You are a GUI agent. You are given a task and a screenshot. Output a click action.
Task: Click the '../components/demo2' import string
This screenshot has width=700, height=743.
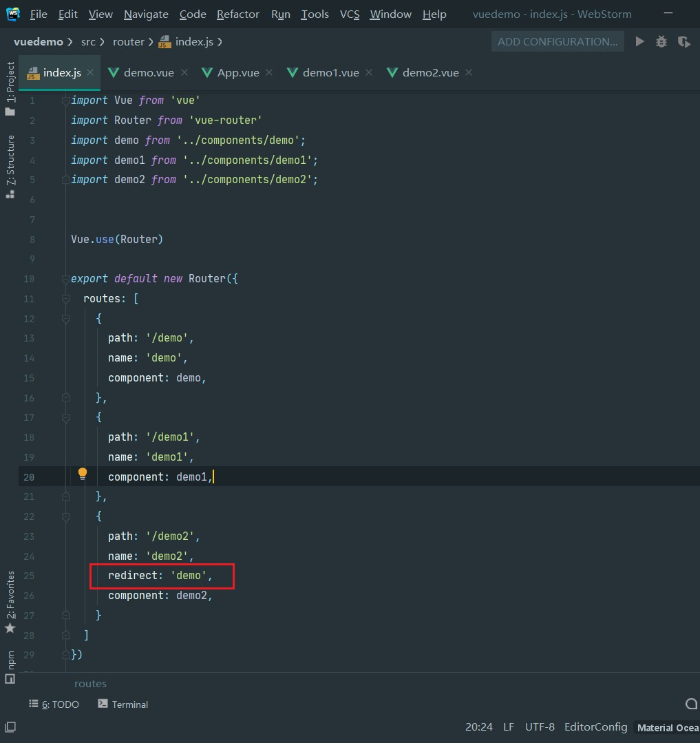tap(247, 180)
